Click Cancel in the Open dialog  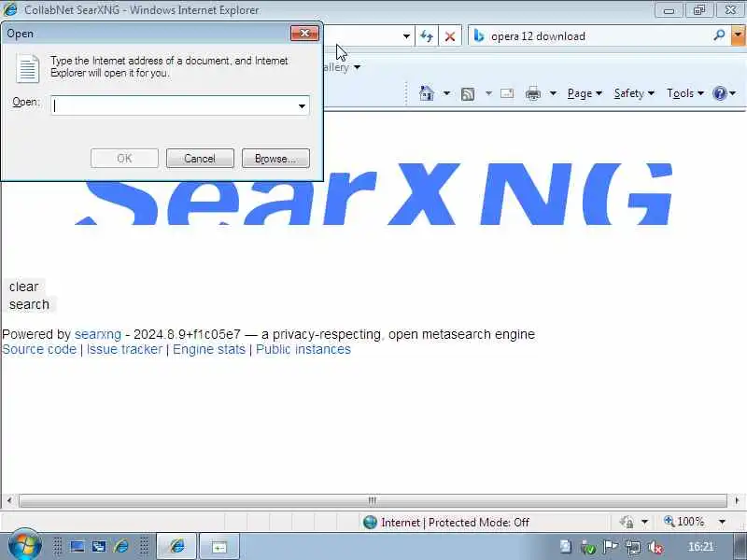tap(200, 159)
